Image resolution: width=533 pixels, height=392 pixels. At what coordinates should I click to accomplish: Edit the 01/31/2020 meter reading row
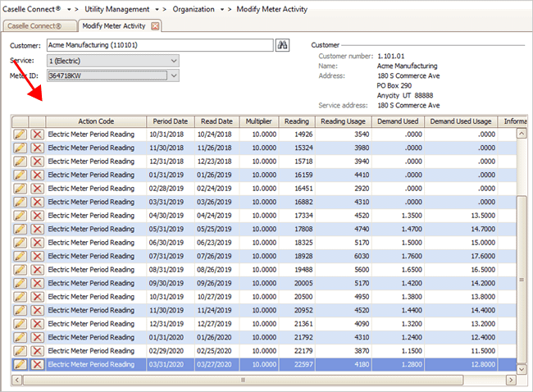click(x=20, y=338)
